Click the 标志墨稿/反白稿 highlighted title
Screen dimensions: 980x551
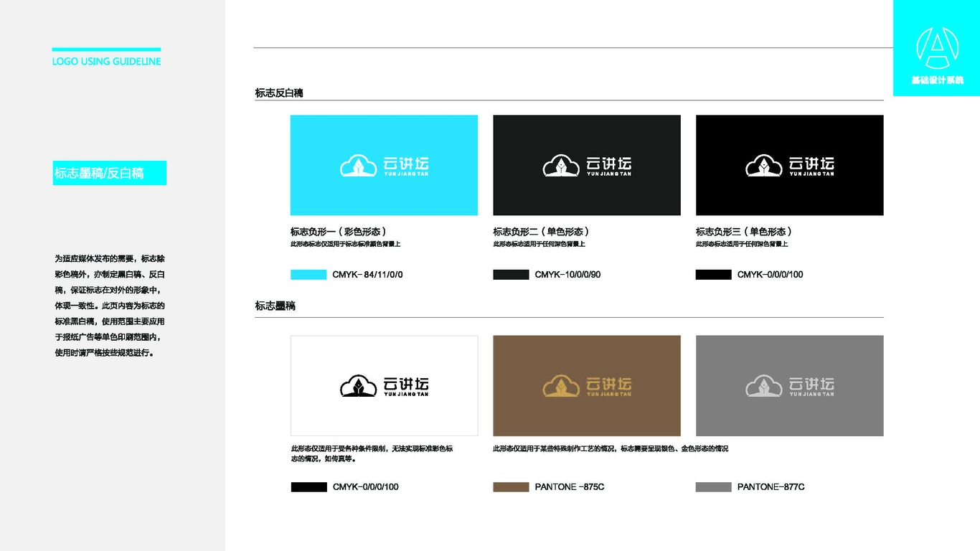pos(109,173)
